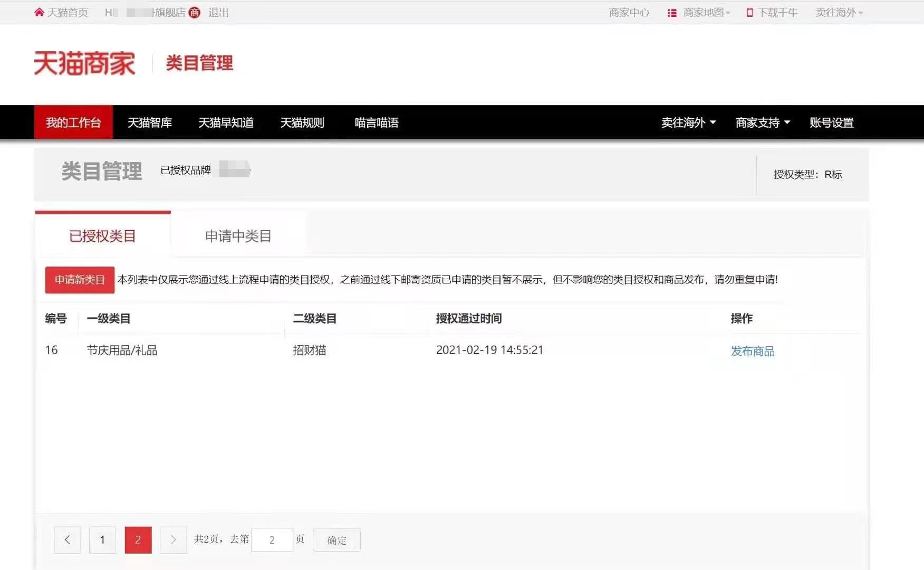Expand the 商家地图 dropdown in top bar
The width and height of the screenshot is (924, 570).
[707, 13]
